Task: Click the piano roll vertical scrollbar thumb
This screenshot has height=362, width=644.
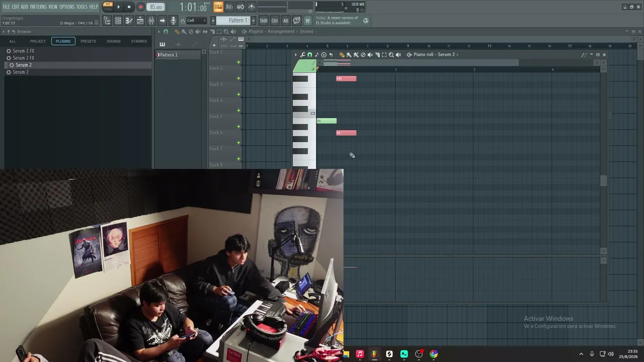Action: click(x=604, y=180)
